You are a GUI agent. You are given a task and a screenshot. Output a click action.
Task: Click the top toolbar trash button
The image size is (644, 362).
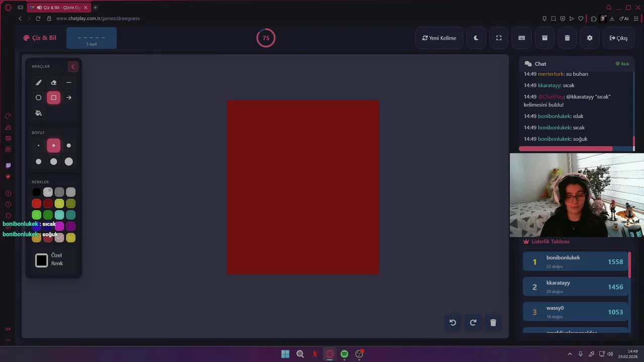point(567,38)
